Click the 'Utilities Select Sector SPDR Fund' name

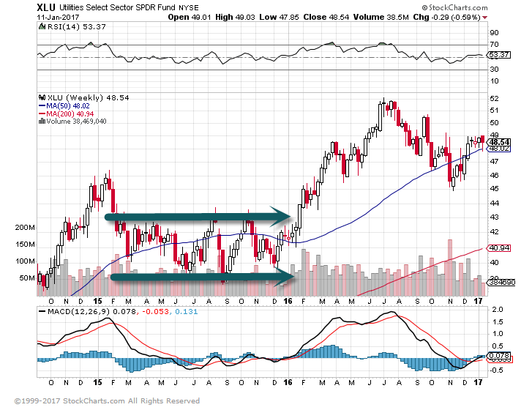pyautogui.click(x=117, y=7)
